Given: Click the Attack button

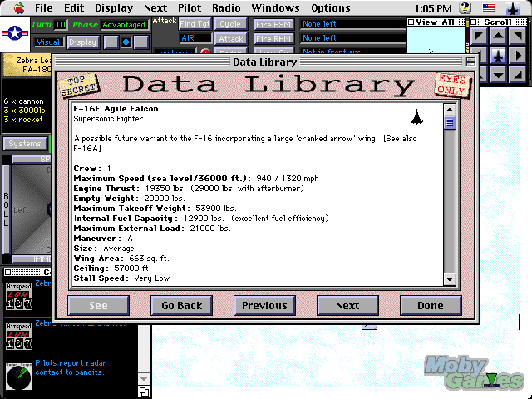Looking at the screenshot, I should 231,39.
